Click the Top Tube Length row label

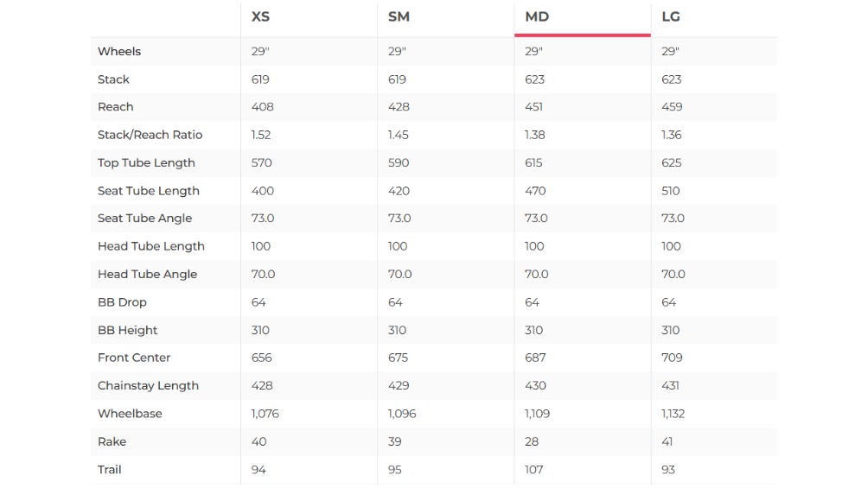[x=146, y=163]
